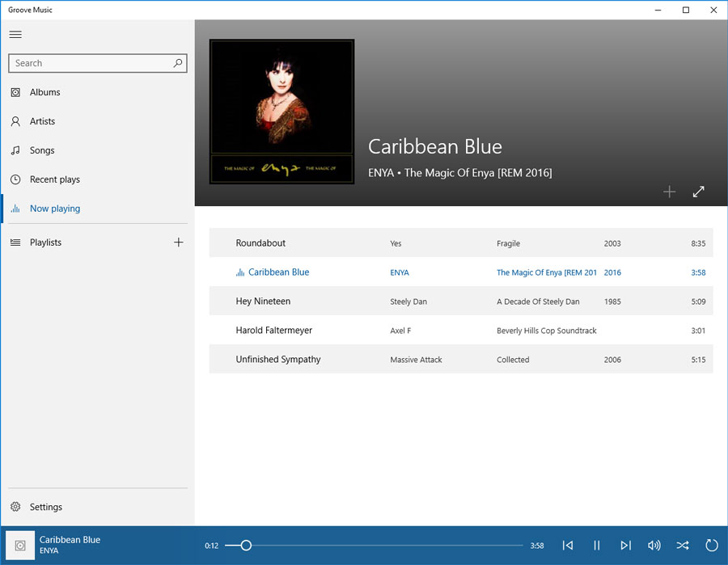The height and width of the screenshot is (565, 728).
Task: Click the seek slider handle
Action: (x=246, y=545)
